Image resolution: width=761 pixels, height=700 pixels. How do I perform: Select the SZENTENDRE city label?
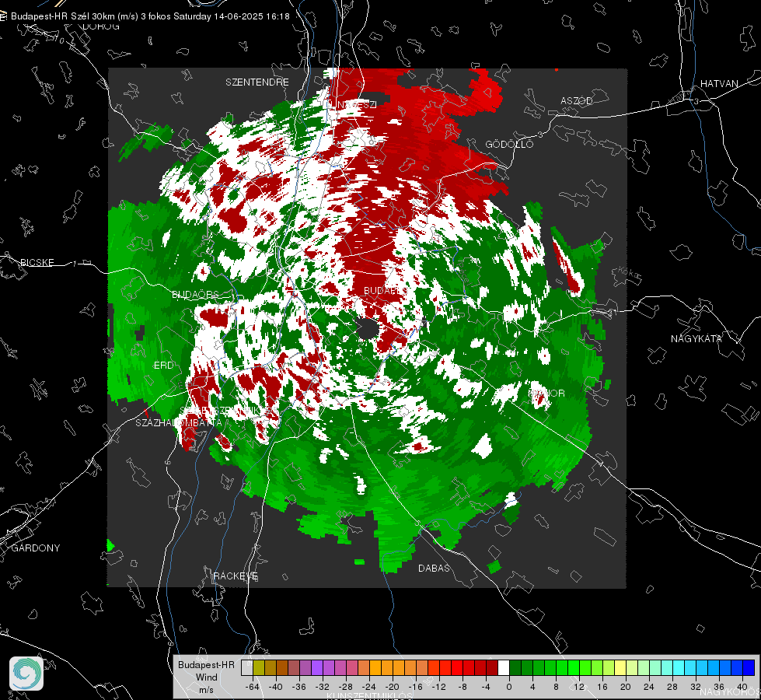(257, 82)
